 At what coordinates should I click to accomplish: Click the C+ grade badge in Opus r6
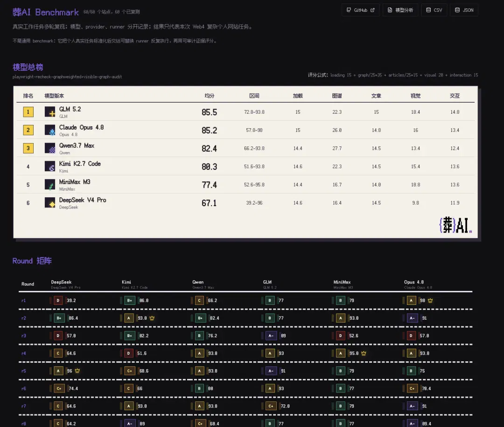tap(412, 388)
